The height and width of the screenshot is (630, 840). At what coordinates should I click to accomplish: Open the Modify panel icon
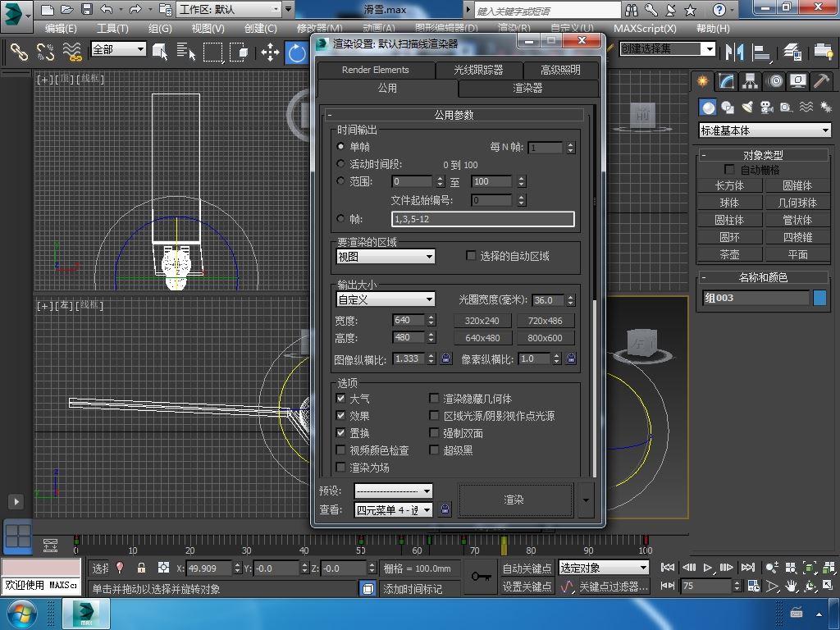pos(726,81)
